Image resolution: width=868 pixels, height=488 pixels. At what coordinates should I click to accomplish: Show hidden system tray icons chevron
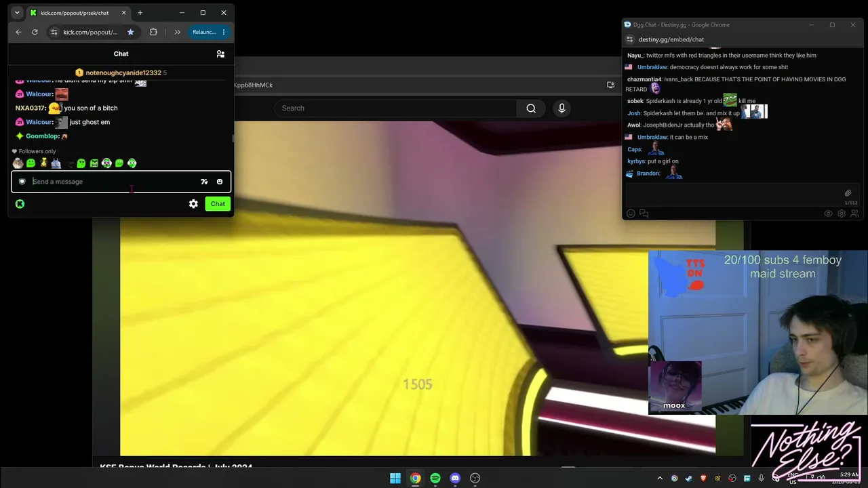(660, 479)
